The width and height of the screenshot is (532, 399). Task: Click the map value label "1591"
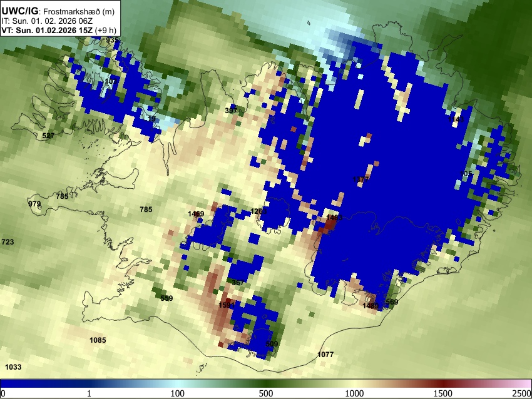[227, 305]
